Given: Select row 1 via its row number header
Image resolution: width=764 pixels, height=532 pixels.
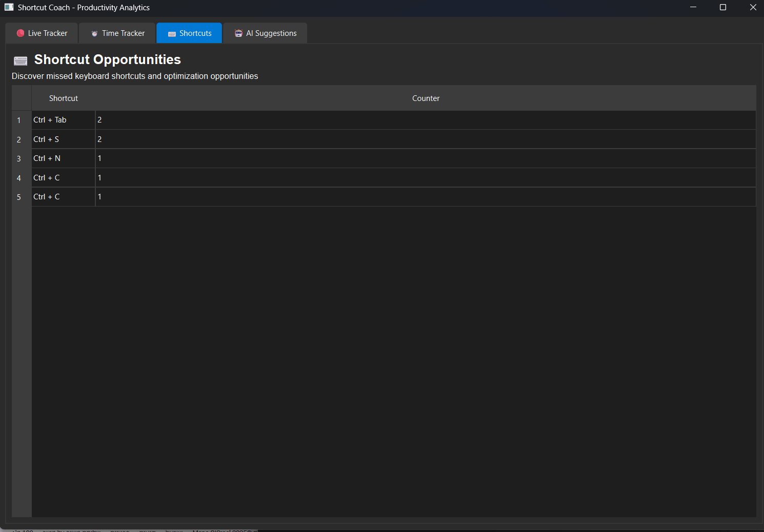Looking at the screenshot, I should click(19, 120).
